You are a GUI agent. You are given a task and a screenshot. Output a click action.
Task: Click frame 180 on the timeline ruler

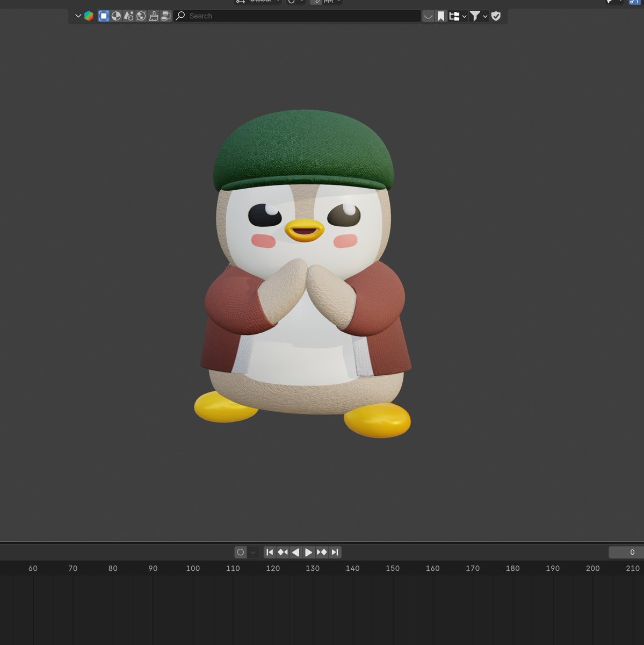[513, 568]
